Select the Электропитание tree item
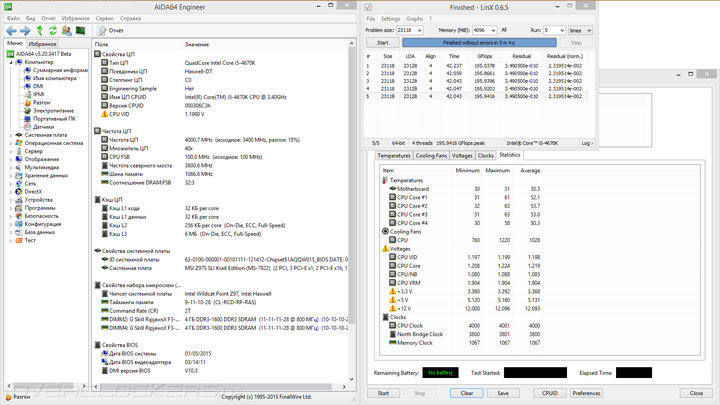This screenshot has height=405, width=720. click(52, 111)
